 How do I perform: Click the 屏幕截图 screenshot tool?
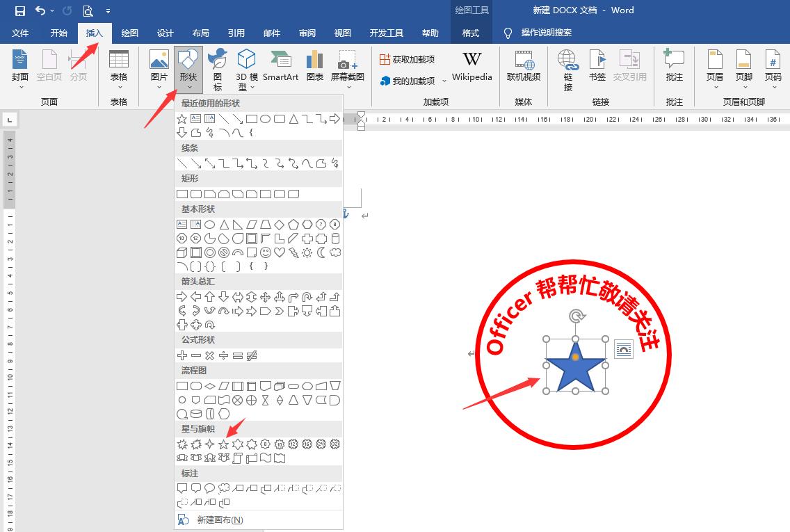[348, 66]
